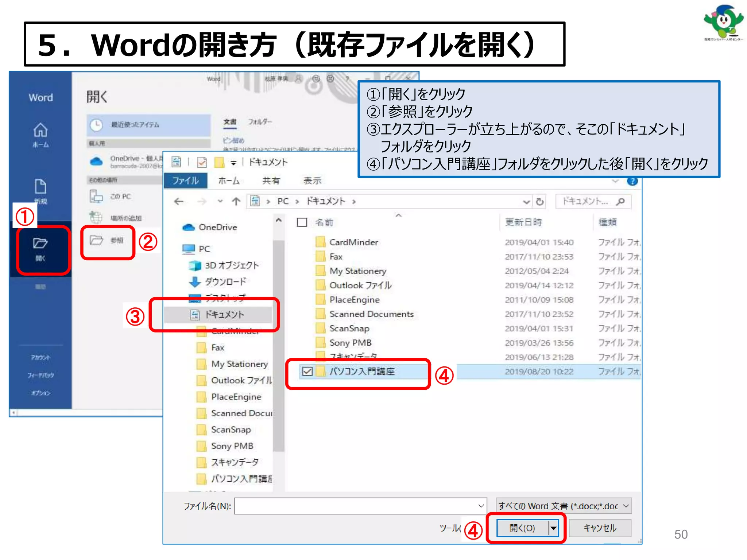Sort by 種類 column header
The width and height of the screenshot is (747, 560).
608,222
